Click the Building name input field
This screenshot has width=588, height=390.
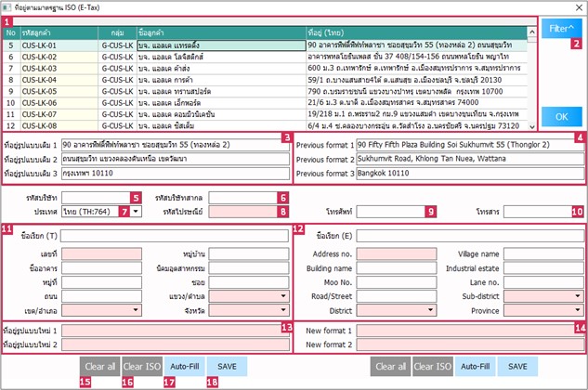pyautogui.click(x=397, y=268)
